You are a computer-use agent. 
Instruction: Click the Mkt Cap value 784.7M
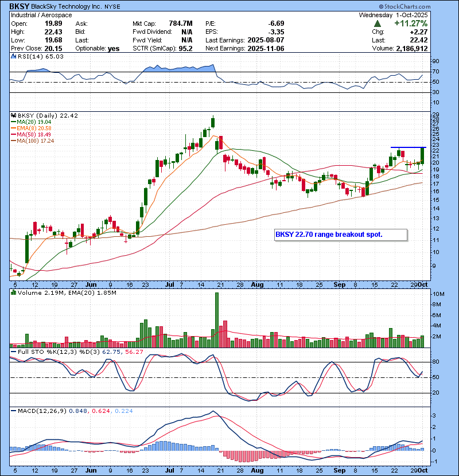pyautogui.click(x=180, y=24)
